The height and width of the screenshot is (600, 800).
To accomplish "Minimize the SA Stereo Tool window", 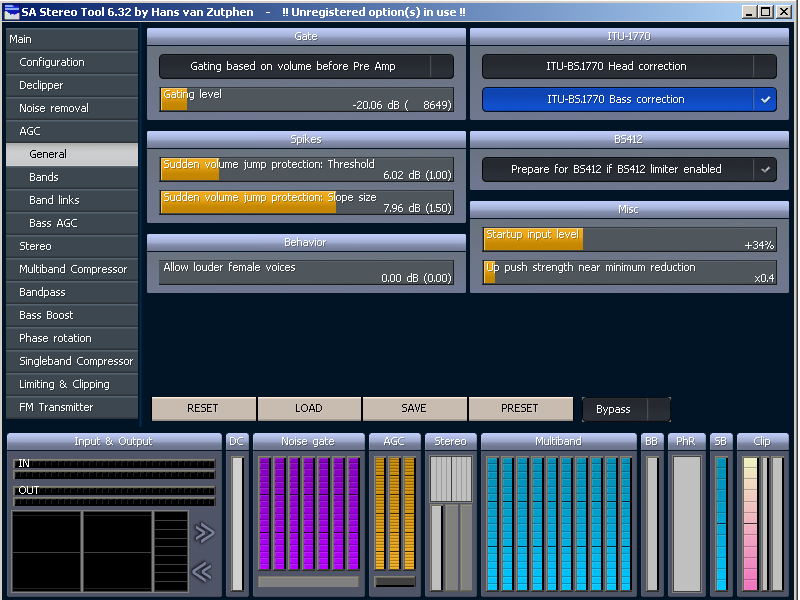I will click(x=749, y=12).
